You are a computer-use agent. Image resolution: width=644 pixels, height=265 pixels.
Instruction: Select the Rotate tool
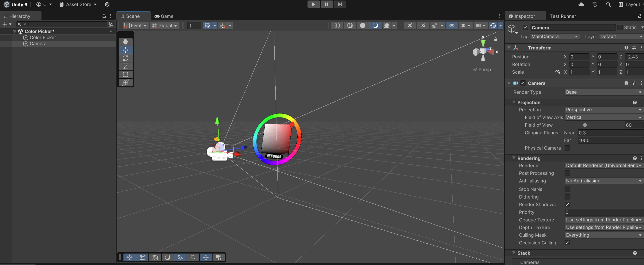125,58
